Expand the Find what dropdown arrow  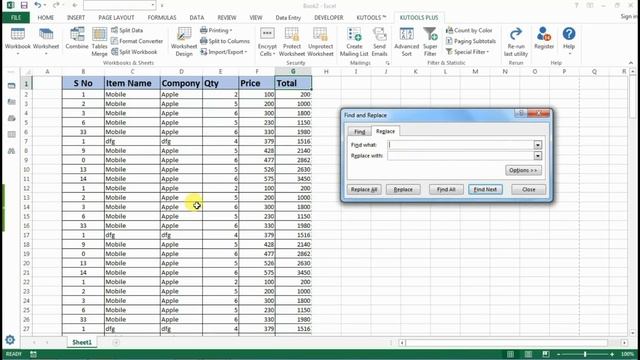click(538, 145)
